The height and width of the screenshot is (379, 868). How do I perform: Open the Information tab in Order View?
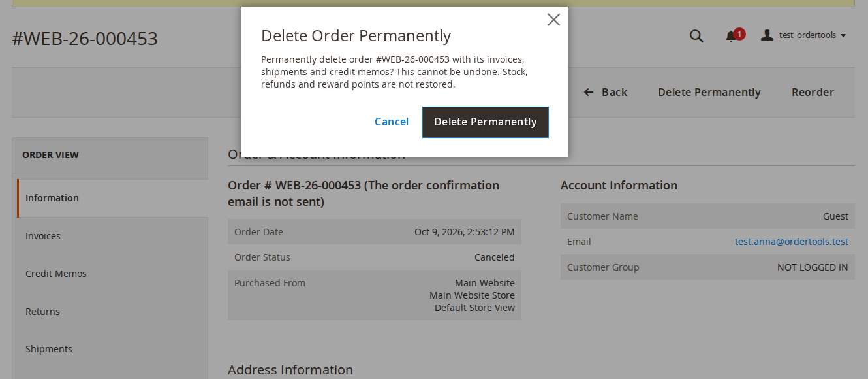112,198
